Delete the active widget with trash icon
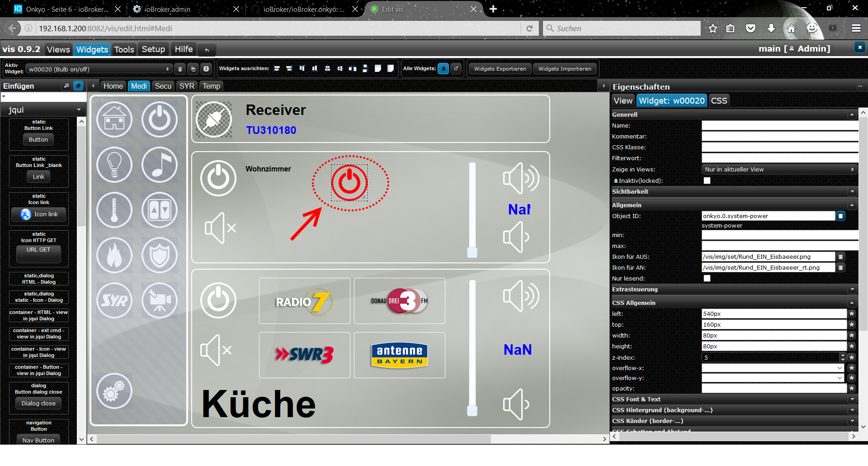 pyautogui.click(x=180, y=69)
